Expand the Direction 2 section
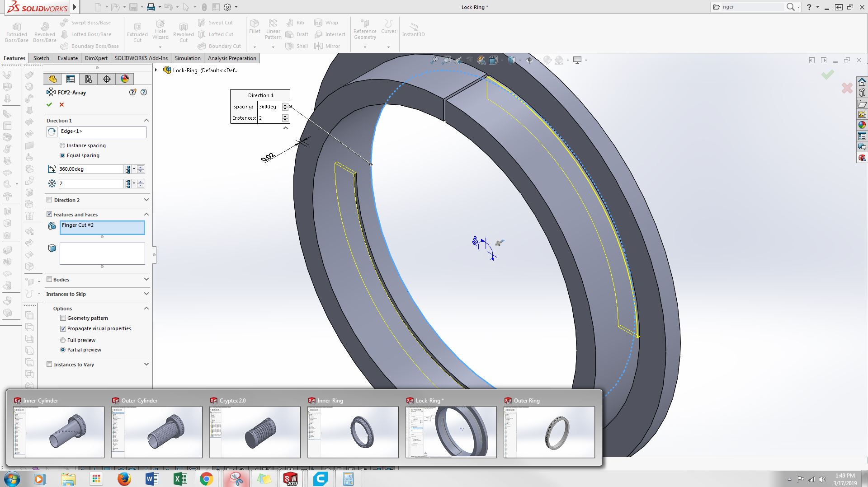Screen dimensions: 868x487 coord(146,200)
